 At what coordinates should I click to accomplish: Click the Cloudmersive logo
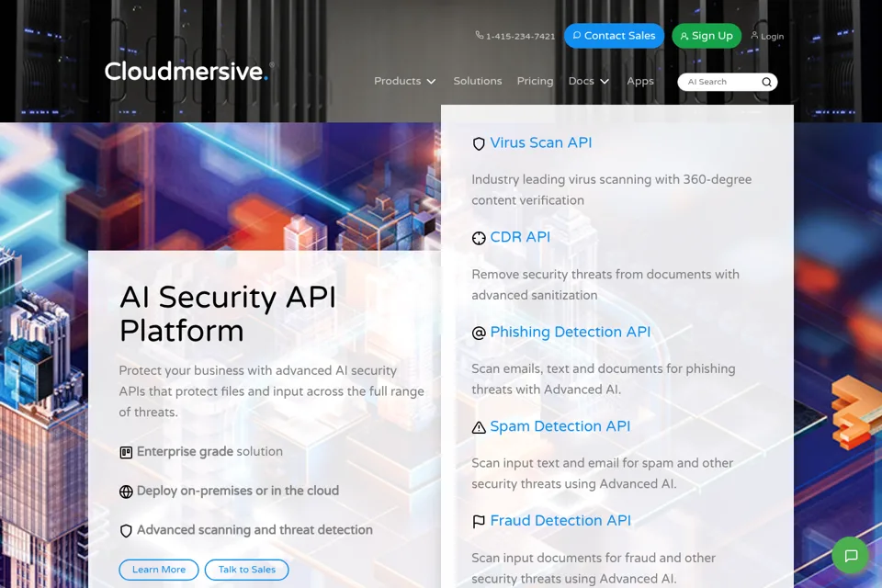coord(189,72)
